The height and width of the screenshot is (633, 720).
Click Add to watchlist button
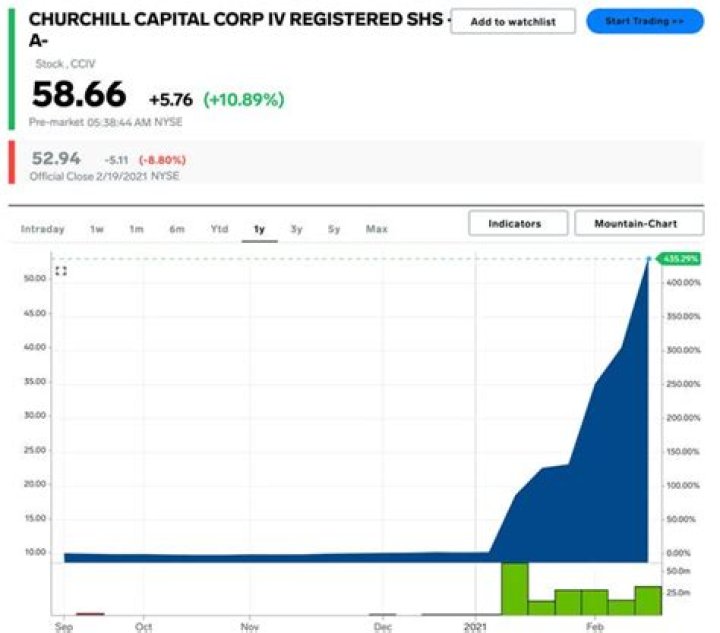click(x=513, y=22)
